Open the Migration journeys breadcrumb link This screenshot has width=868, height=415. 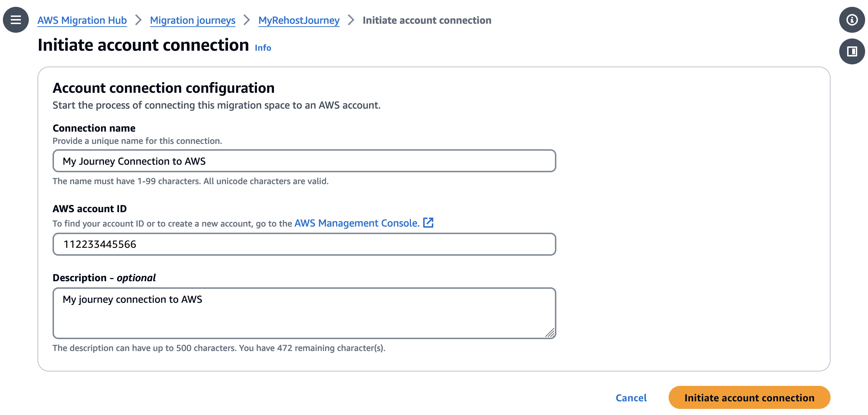(x=192, y=20)
